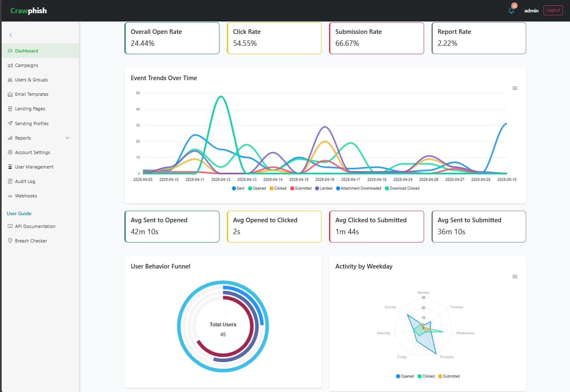The width and height of the screenshot is (570, 392).
Task: Open Email Templates from the sidebar icon
Action: click(x=10, y=94)
